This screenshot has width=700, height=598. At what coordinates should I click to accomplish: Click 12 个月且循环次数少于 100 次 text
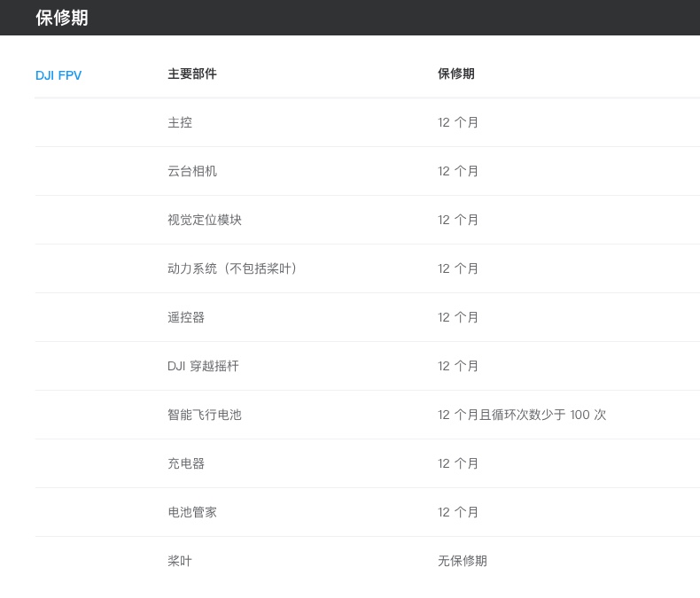[522, 415]
